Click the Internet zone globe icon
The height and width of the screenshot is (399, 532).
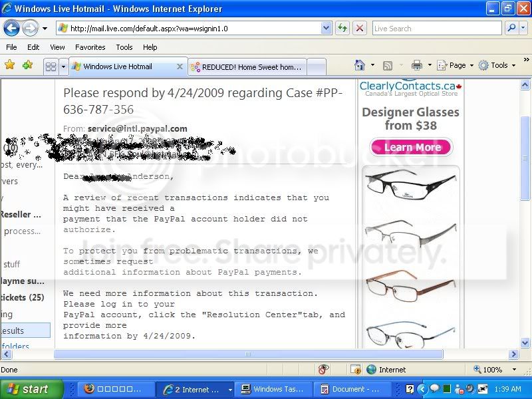(372, 370)
